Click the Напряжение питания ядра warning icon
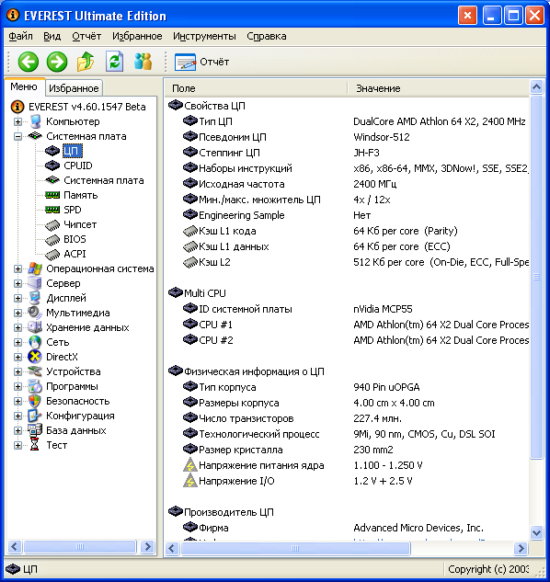Image resolution: width=550 pixels, height=582 pixels. [190, 465]
